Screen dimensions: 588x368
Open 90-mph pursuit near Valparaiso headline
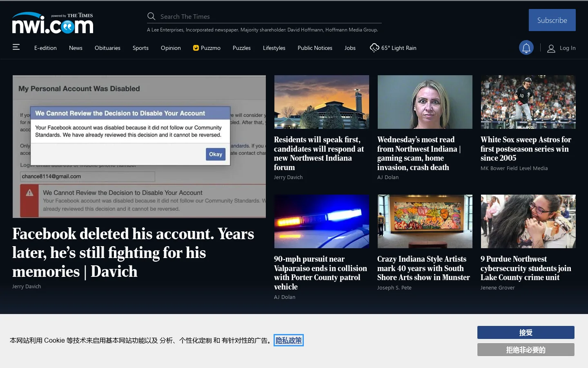click(321, 273)
